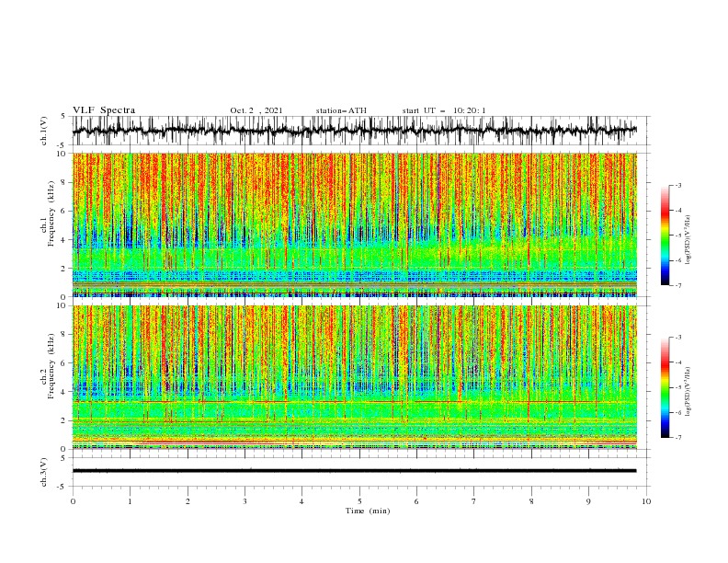Click the 'start UT = 10:20:1' label
728x563 pixels.
pyautogui.click(x=444, y=110)
